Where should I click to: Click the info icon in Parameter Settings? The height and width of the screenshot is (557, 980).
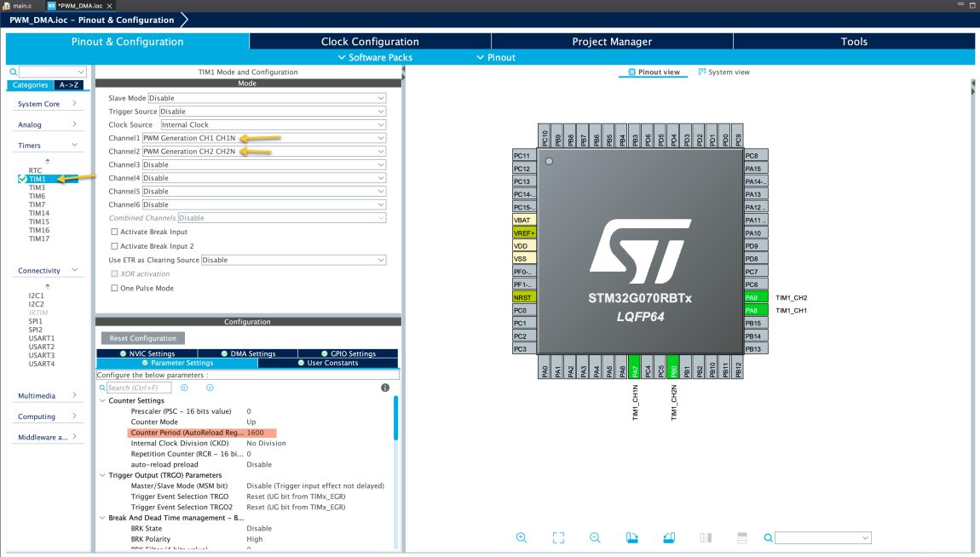[x=385, y=387]
